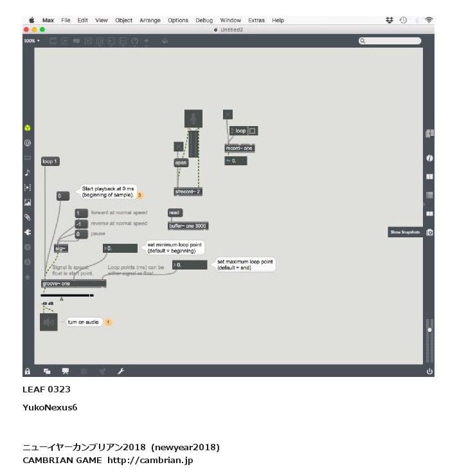Toggle the X box above record~ object
Viewport: 457px width, 476px height.
pyautogui.click(x=228, y=114)
